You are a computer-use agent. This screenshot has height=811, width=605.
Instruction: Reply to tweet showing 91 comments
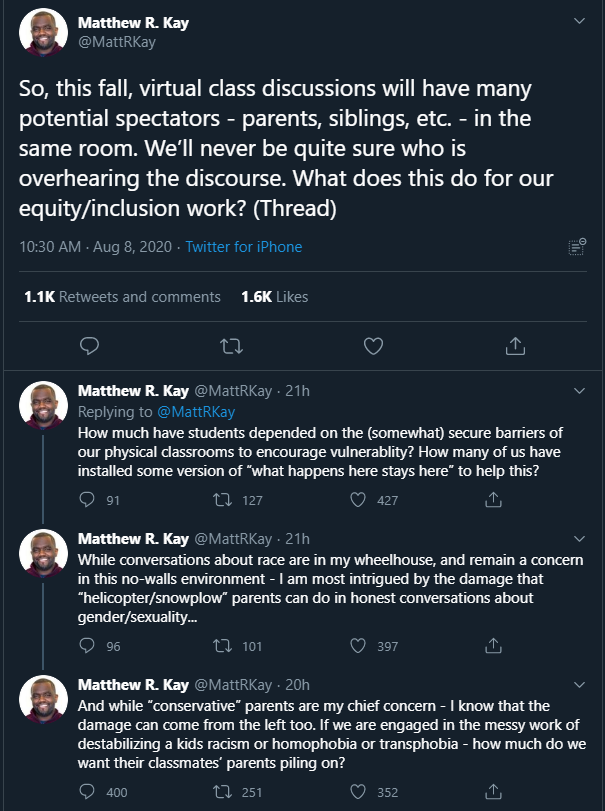tap(87, 500)
